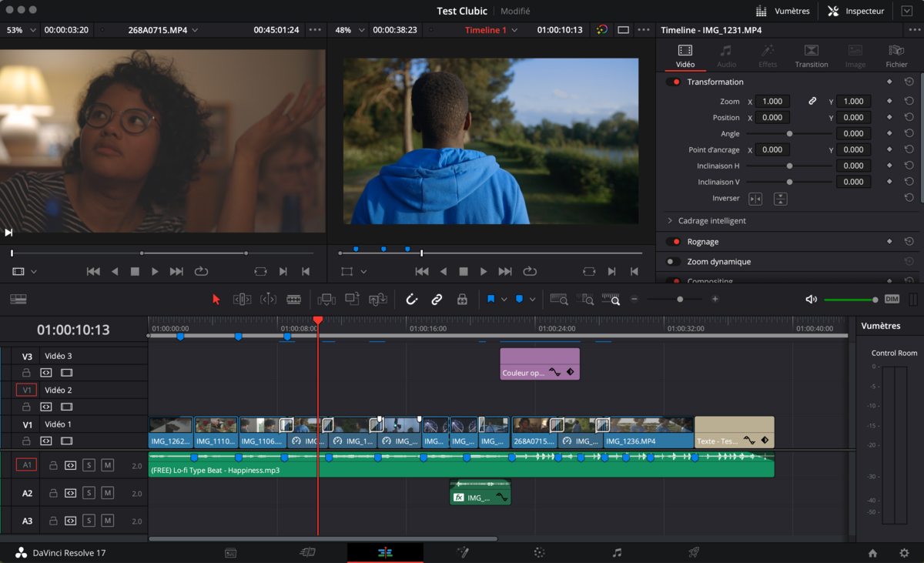Switch to the Transition inspector tab
This screenshot has width=924, height=563.
[x=812, y=56]
